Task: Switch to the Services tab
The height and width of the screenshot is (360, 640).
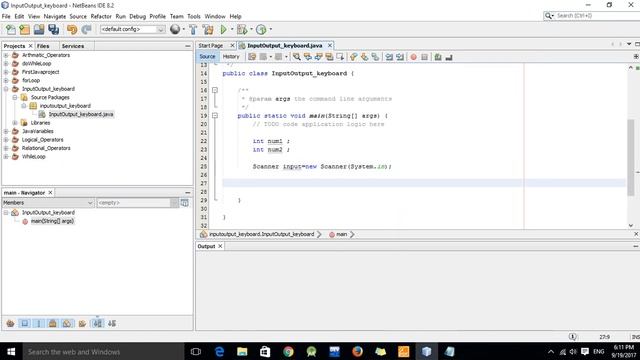Action: (x=73, y=46)
